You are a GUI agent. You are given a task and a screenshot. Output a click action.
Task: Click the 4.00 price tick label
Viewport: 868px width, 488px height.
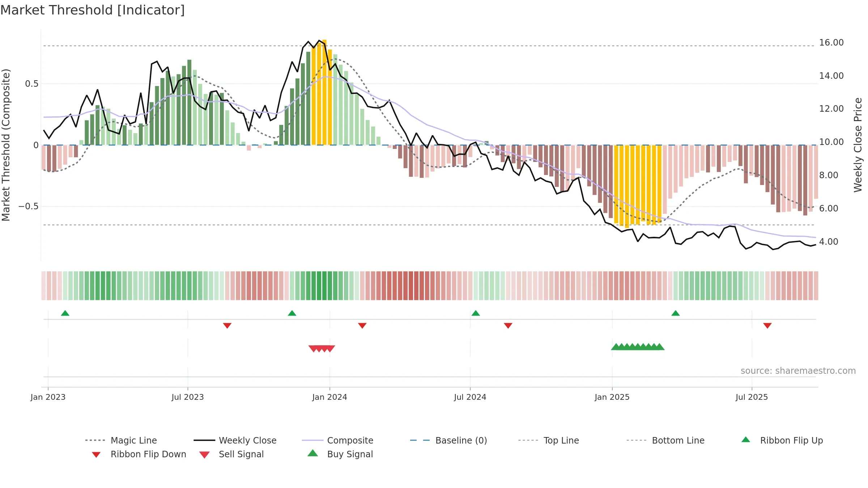coord(829,242)
